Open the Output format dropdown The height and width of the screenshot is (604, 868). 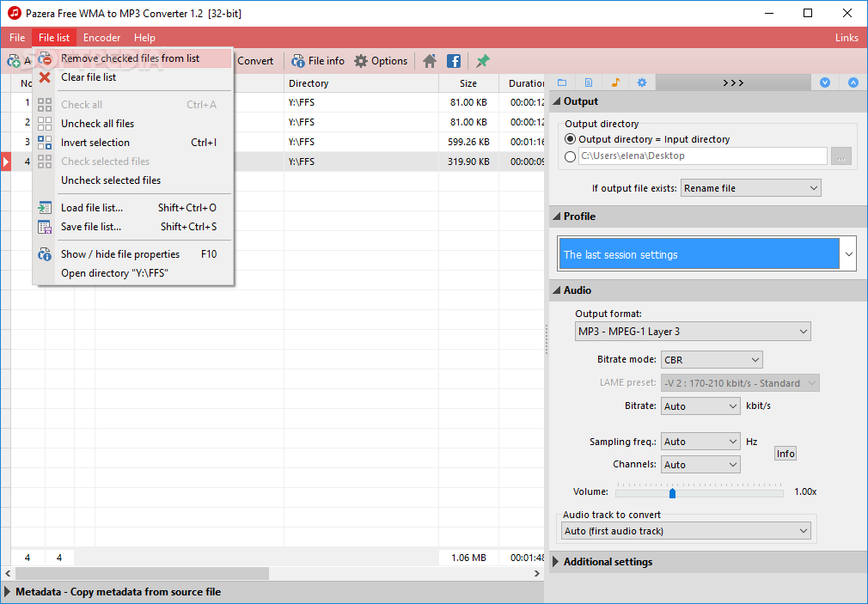(x=693, y=332)
